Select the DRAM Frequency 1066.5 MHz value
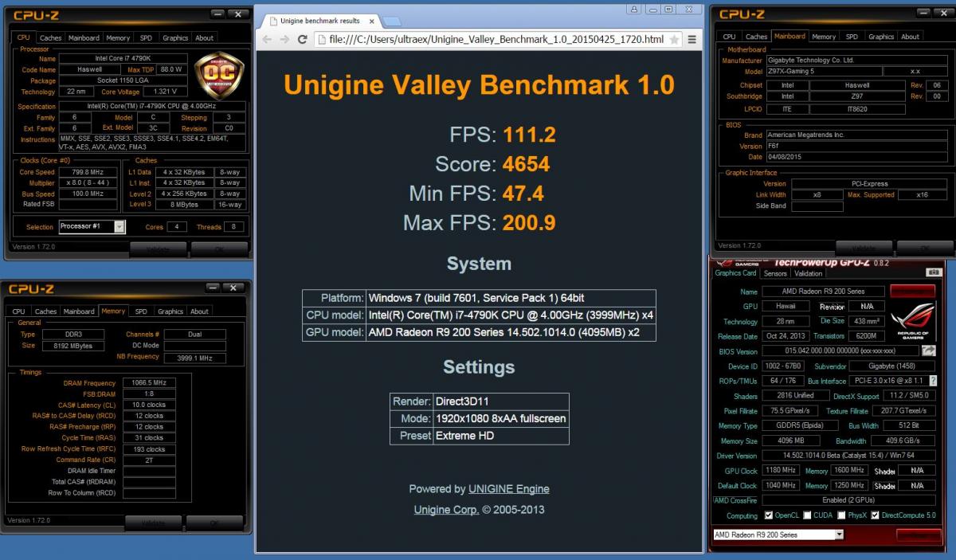This screenshot has height=560, width=956. (149, 382)
